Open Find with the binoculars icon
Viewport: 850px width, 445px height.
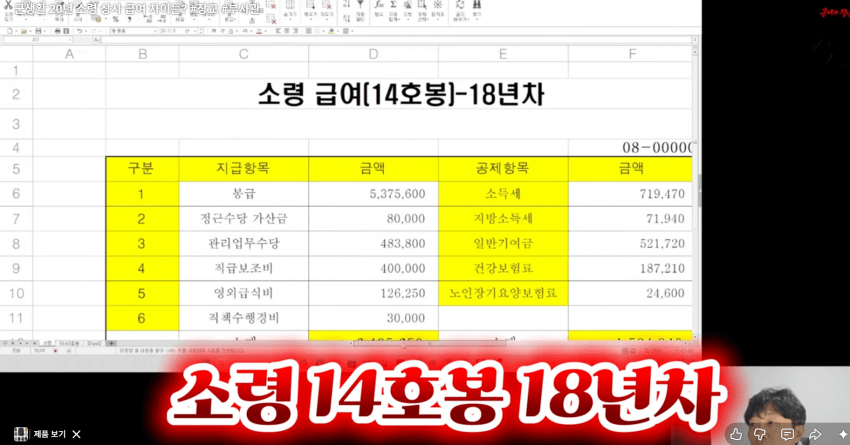click(x=476, y=4)
